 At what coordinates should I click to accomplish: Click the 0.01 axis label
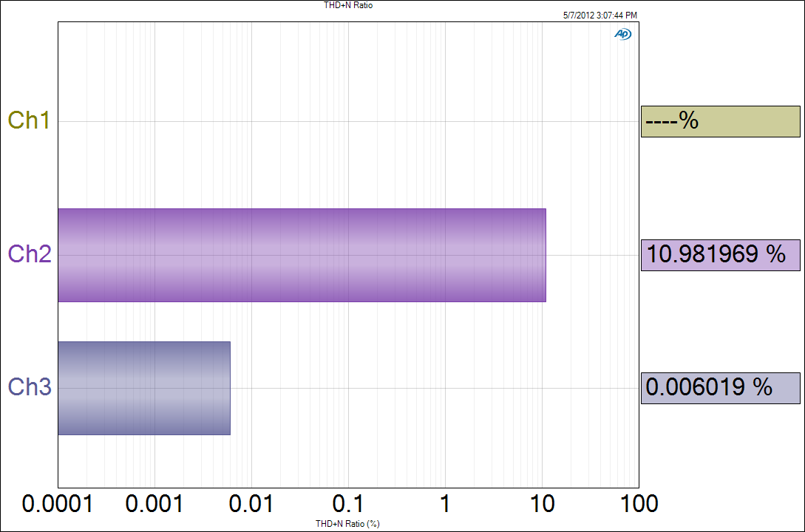[x=251, y=504]
